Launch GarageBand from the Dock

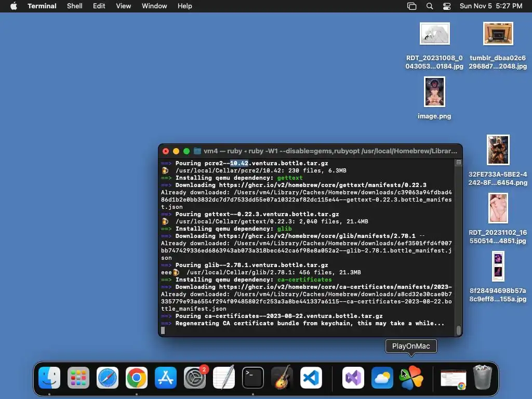point(282,378)
